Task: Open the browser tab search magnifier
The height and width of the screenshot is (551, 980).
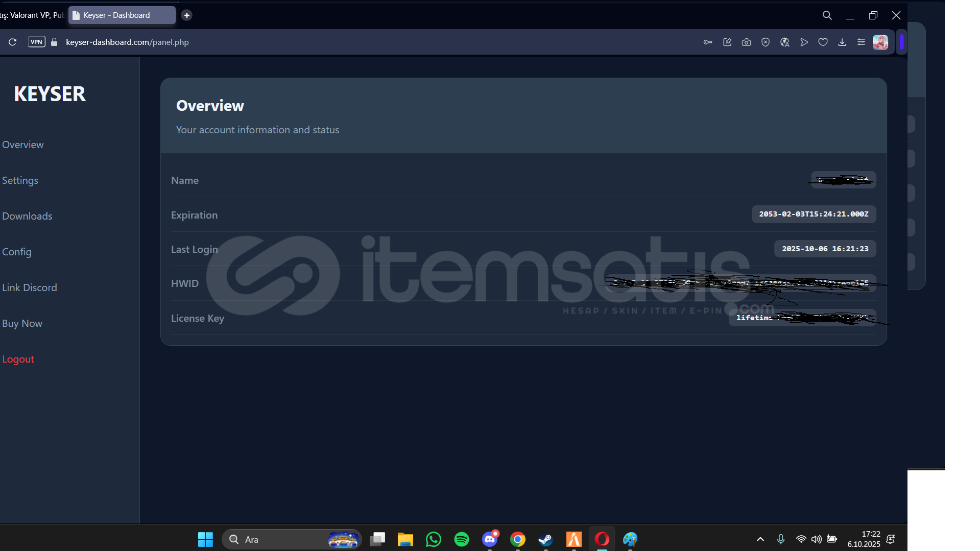Action: 827,15
